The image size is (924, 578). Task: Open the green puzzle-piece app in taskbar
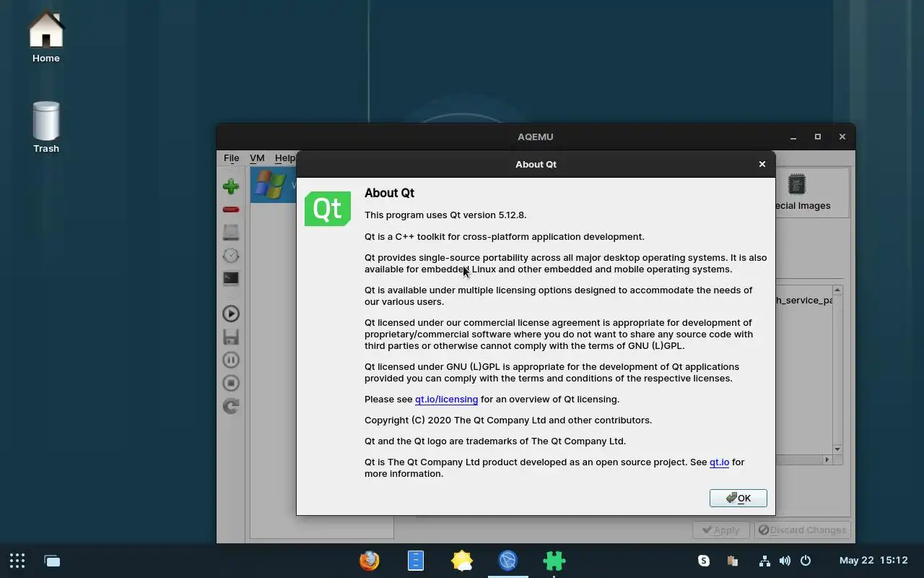pos(554,561)
